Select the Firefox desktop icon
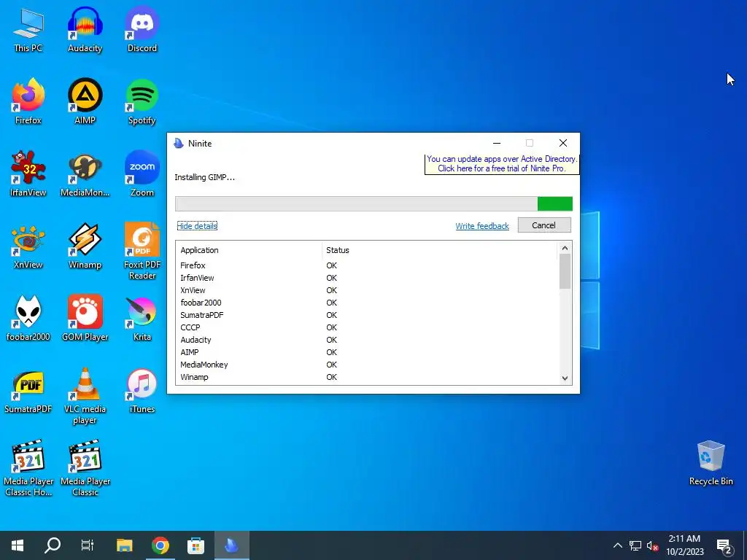The image size is (747, 560). coord(28,102)
